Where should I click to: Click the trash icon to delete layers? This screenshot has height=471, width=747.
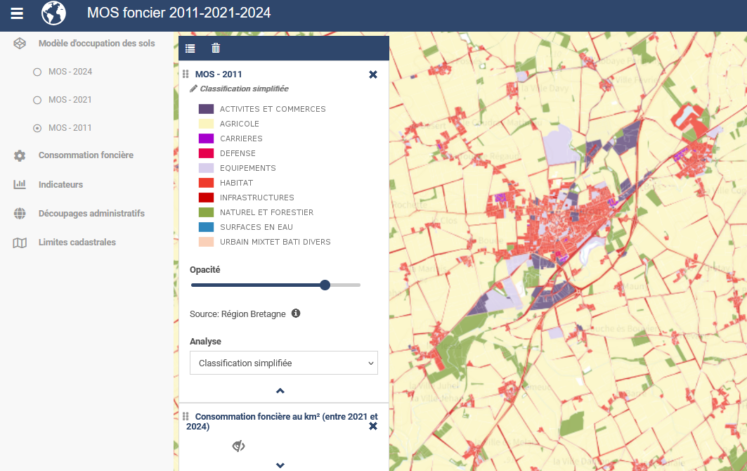click(x=215, y=48)
